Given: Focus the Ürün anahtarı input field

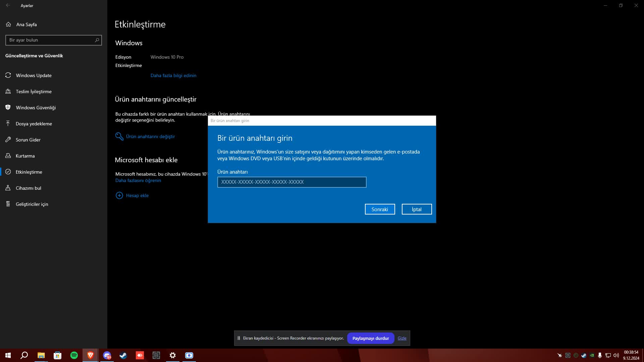Looking at the screenshot, I should coord(291,182).
